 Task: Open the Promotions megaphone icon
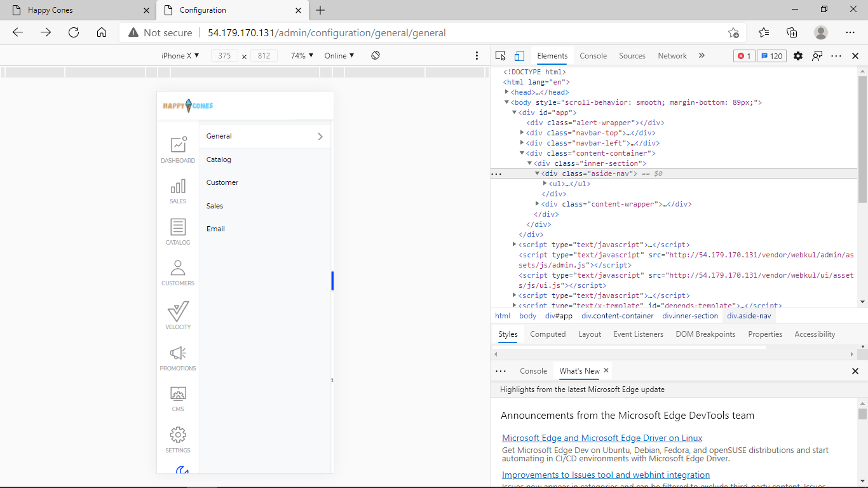coord(178,353)
